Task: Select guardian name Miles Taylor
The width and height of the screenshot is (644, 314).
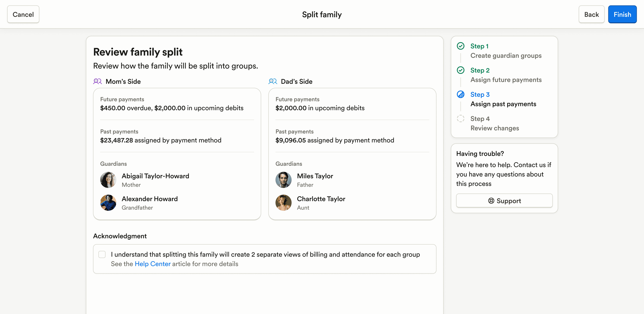Action: [x=315, y=176]
